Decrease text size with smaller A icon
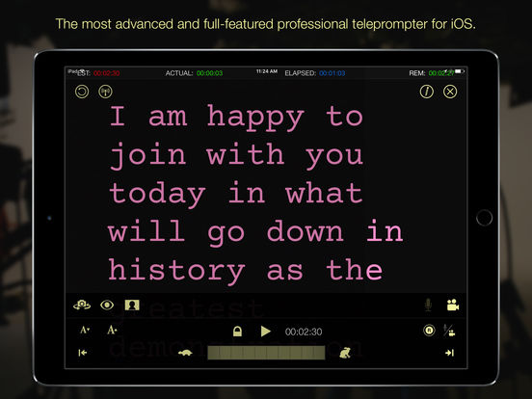Screen dimensions: 532x399 pyautogui.click(x=85, y=330)
